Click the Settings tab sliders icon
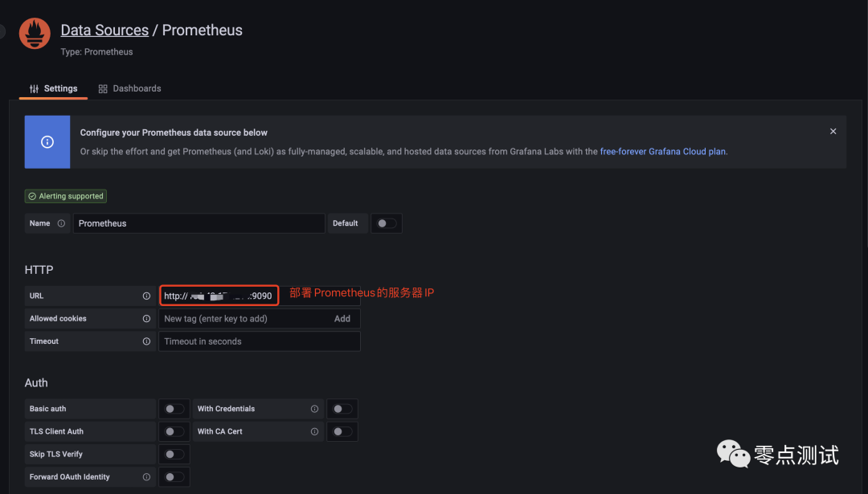This screenshot has width=868, height=494. pyautogui.click(x=35, y=88)
